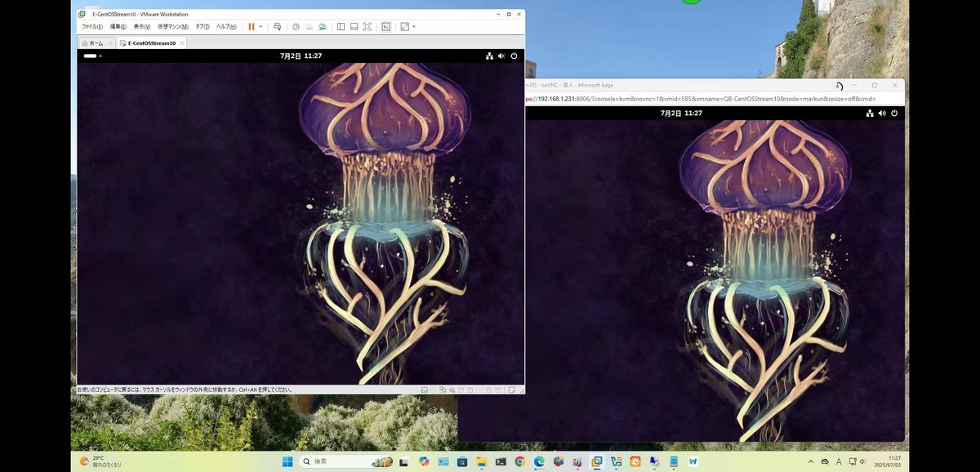Open the 表示(V) menu in VMware
Screen dimensions: 980x472
click(x=141, y=26)
